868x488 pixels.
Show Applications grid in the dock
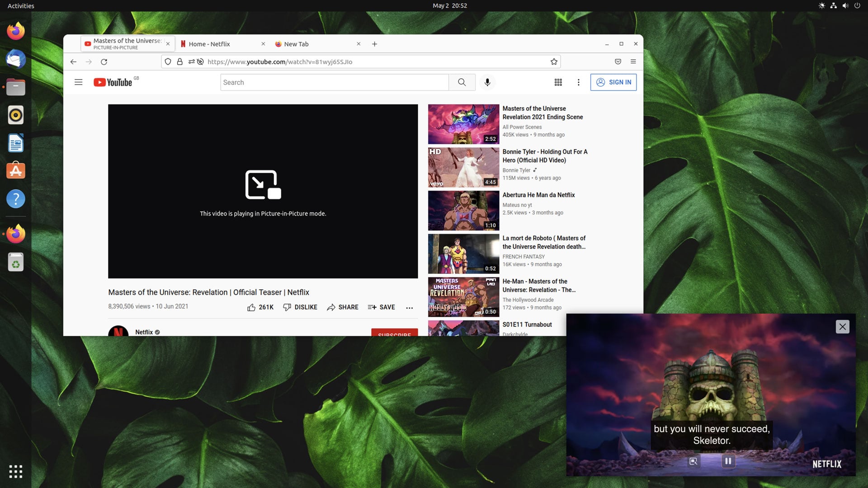16,471
